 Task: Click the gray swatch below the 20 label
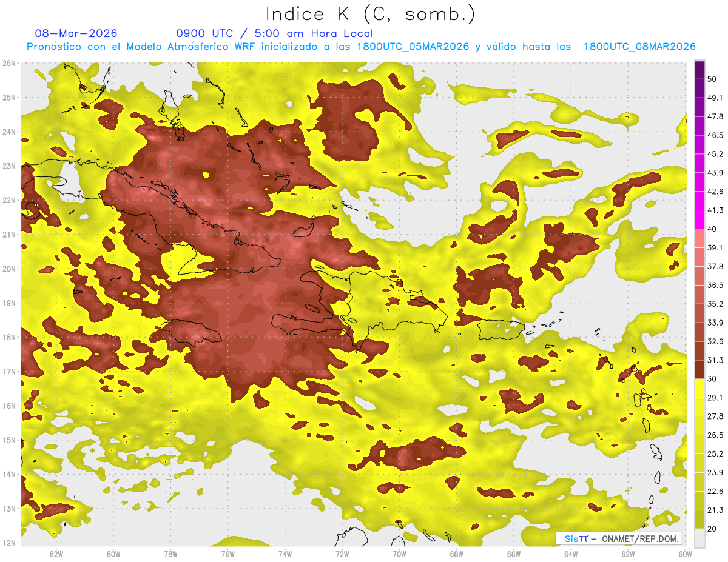(699, 537)
